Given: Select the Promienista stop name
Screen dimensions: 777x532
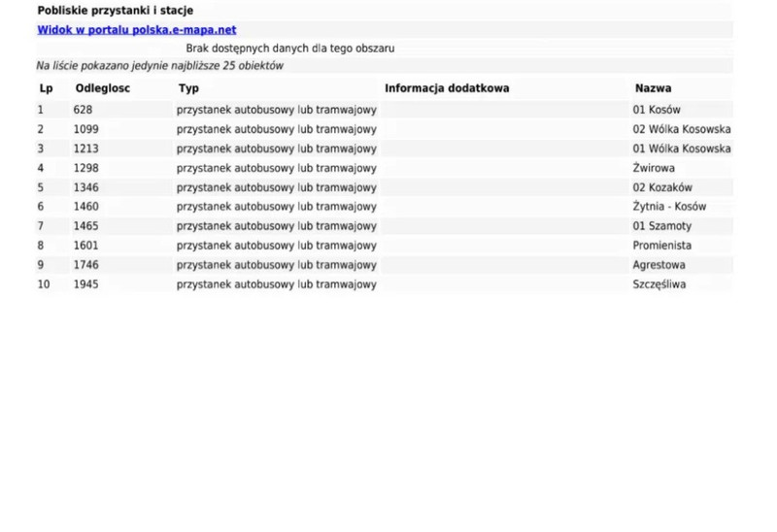Looking at the screenshot, I should point(662,246).
